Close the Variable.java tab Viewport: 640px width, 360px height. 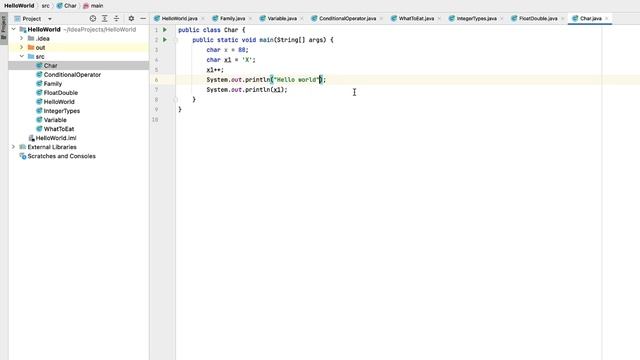coord(302,18)
